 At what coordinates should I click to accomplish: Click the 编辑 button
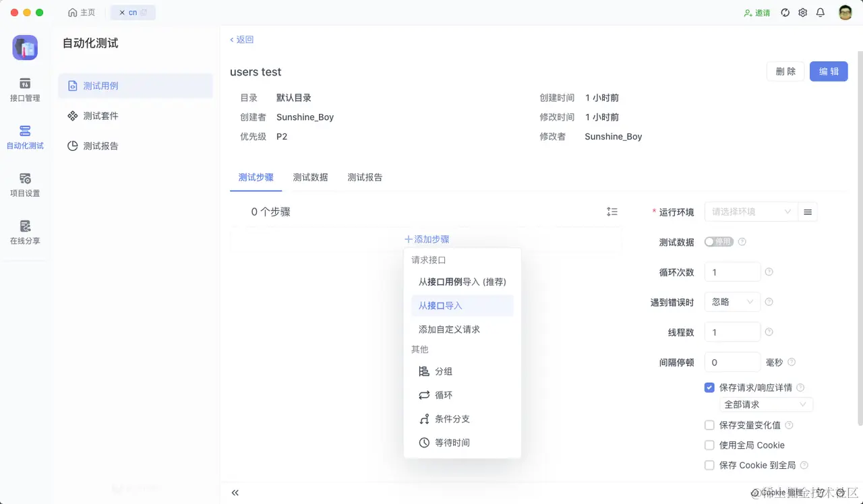[829, 71]
